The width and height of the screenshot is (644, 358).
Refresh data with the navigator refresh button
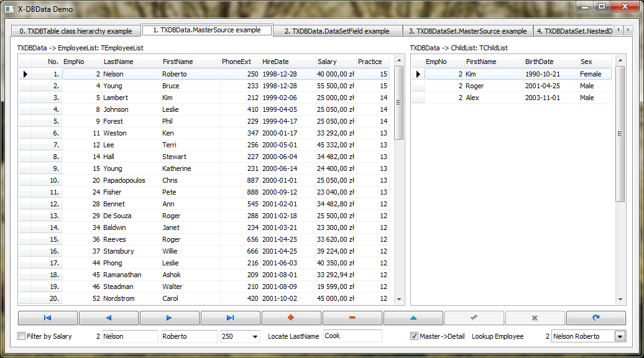[x=596, y=318]
